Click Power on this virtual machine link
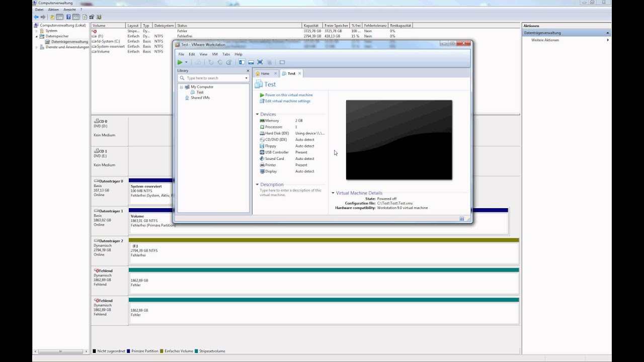 289,95
